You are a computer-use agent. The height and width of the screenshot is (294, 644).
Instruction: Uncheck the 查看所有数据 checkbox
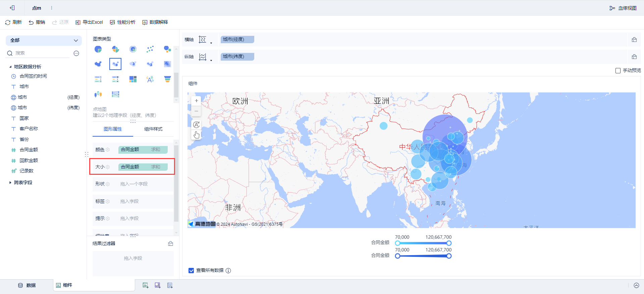click(x=191, y=271)
